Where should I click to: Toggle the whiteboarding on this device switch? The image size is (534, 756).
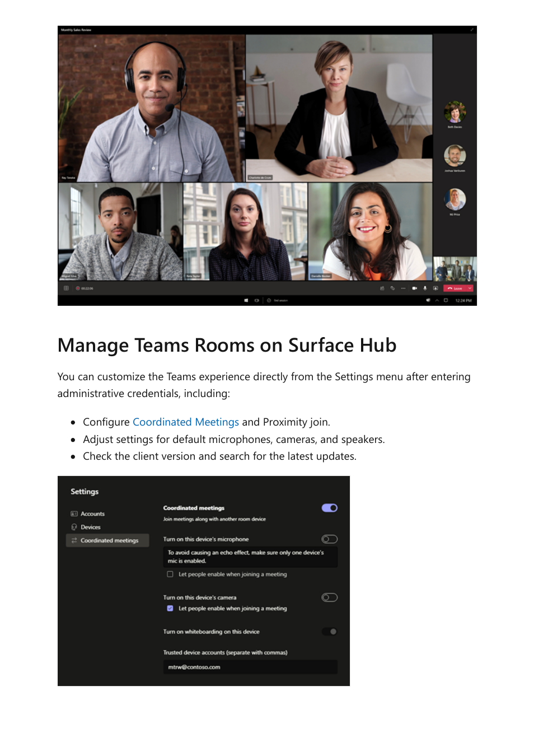pyautogui.click(x=329, y=632)
